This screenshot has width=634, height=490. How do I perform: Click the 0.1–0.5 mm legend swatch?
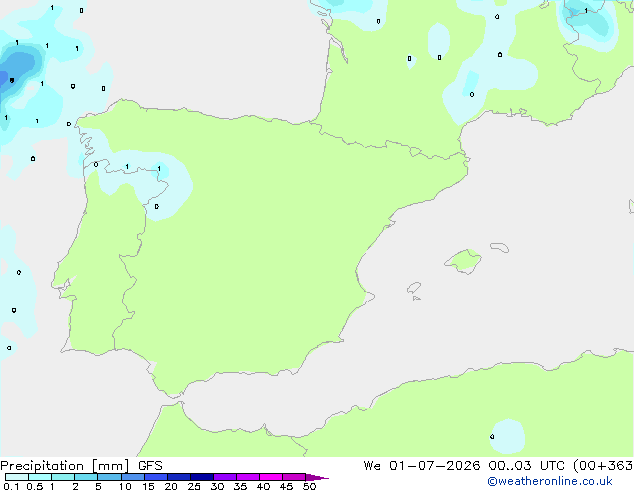coord(17,477)
